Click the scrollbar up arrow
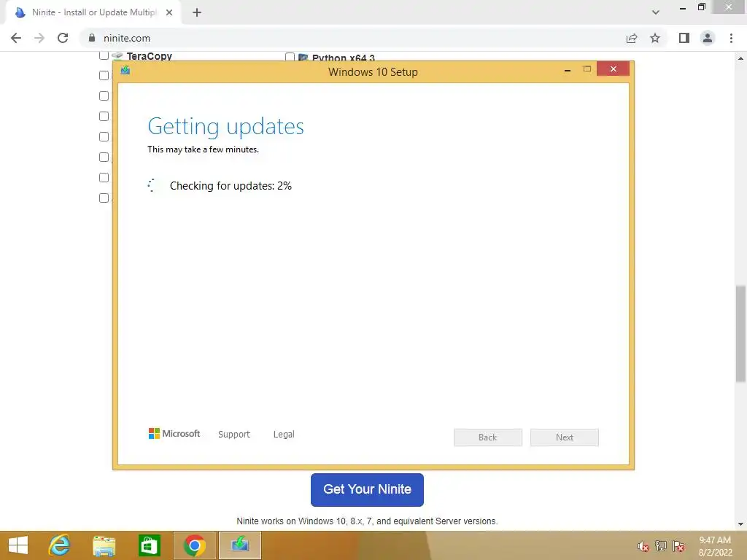 pyautogui.click(x=740, y=58)
